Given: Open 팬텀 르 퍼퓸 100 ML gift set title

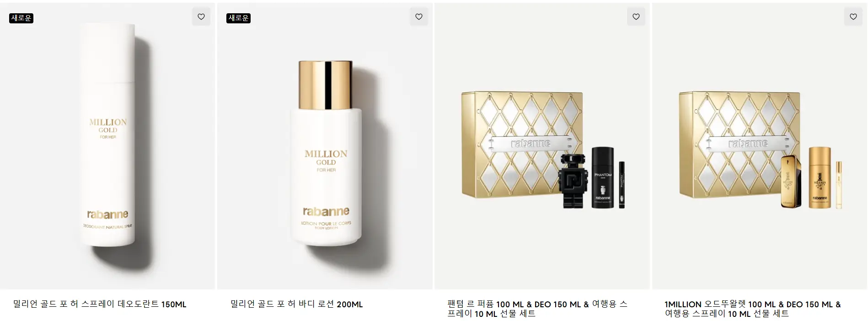Looking at the screenshot, I should pos(537,309).
